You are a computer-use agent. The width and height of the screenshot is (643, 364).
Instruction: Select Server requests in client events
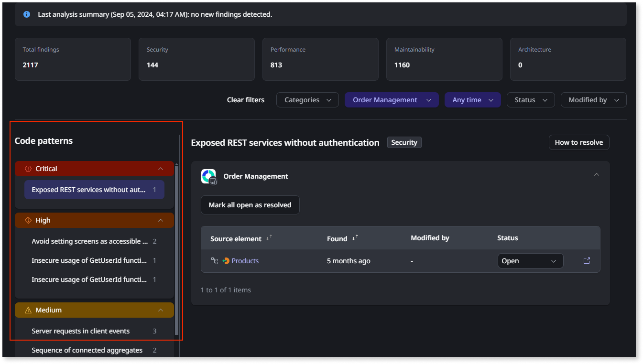click(80, 331)
